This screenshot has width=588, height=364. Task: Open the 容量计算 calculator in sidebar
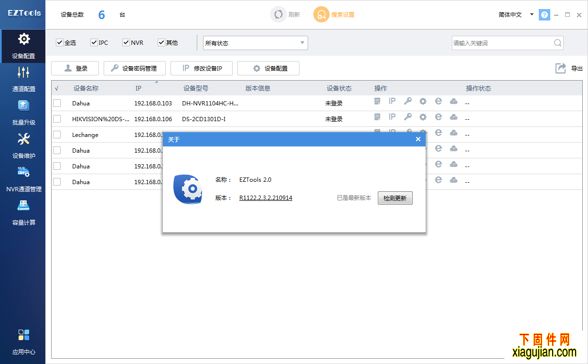point(23,213)
